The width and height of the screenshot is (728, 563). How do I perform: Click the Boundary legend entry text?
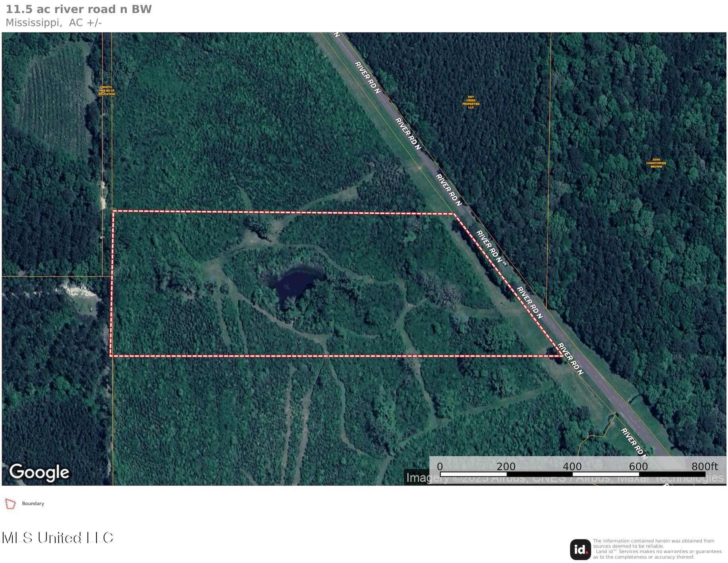click(33, 503)
